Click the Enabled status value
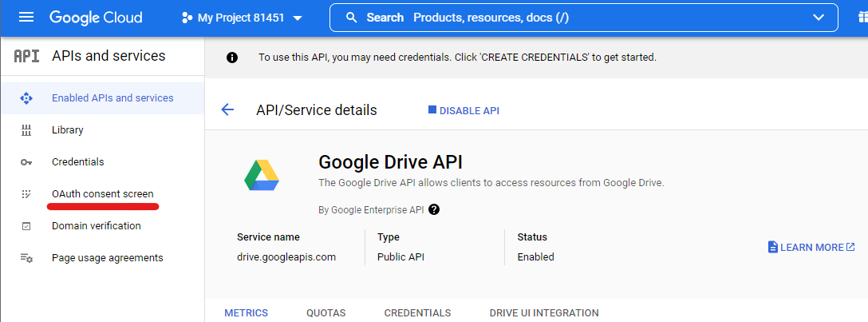This screenshot has height=322, width=868. [x=535, y=257]
